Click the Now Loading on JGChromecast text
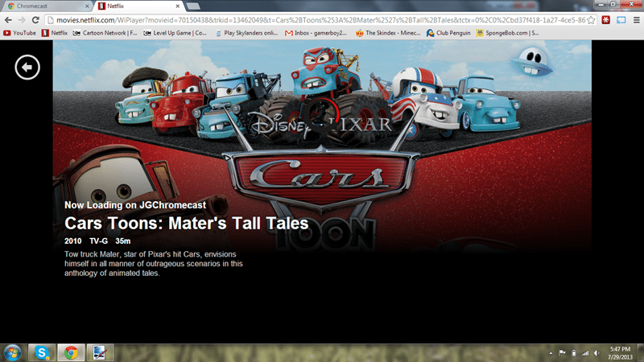This screenshot has width=644, height=362. [x=135, y=205]
